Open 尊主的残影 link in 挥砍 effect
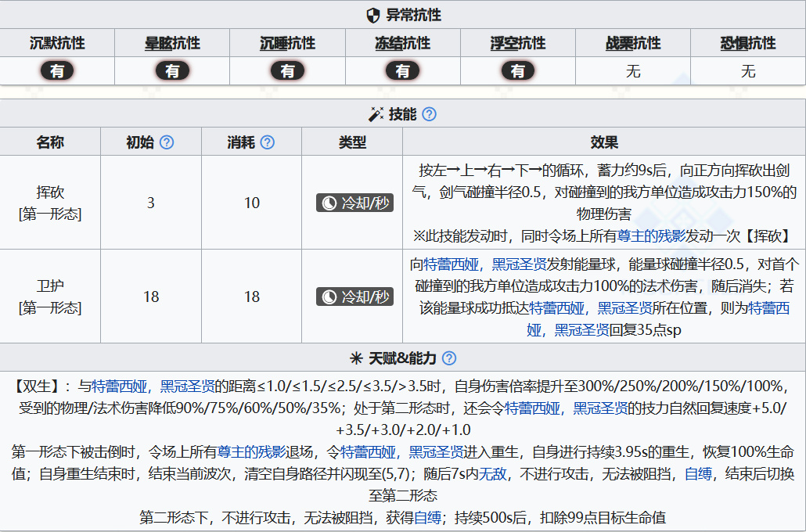The width and height of the screenshot is (806, 532). pos(651,236)
